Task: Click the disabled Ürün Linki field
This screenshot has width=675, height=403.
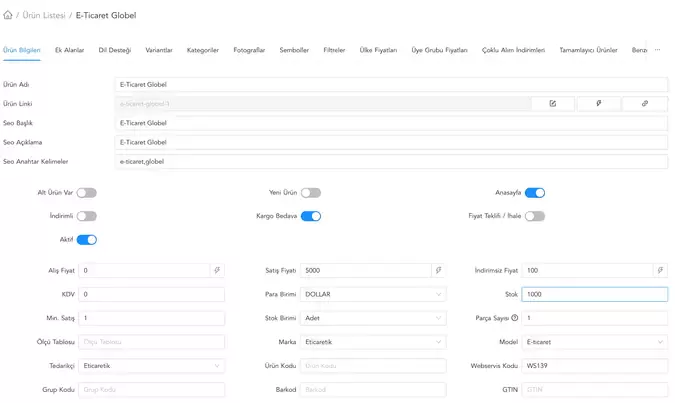Action: pos(323,103)
